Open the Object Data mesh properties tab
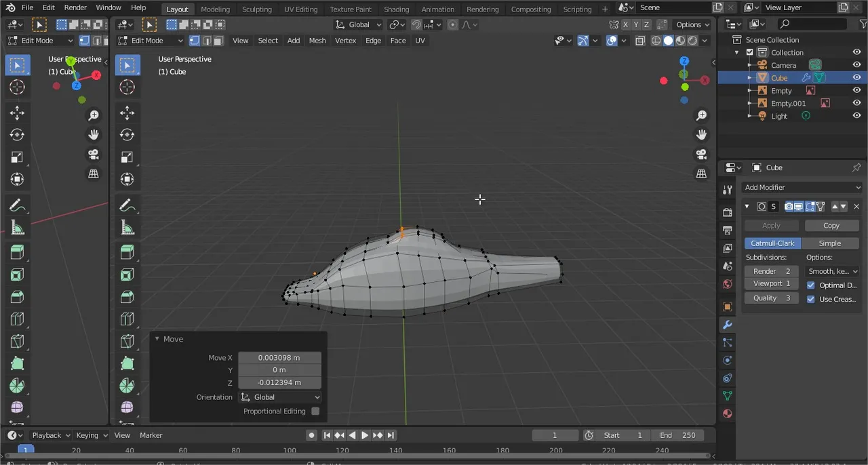The width and height of the screenshot is (868, 465). [728, 396]
